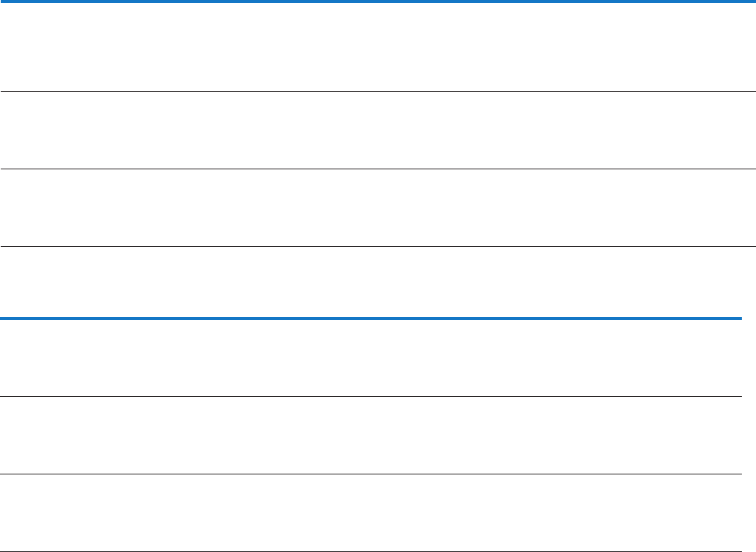
Task: Click blank margin right of lower table's blue border
Action: [x=749, y=319]
